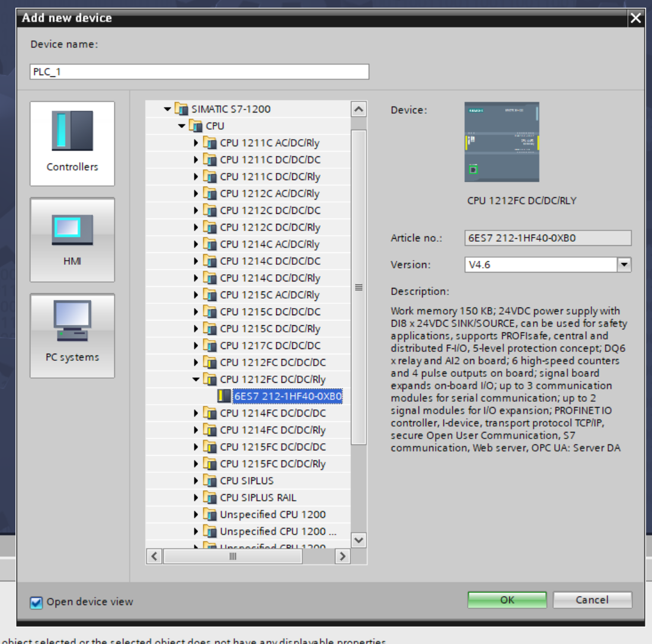652x644 pixels.
Task: Click scroll left arrow under device tree
Action: click(154, 556)
